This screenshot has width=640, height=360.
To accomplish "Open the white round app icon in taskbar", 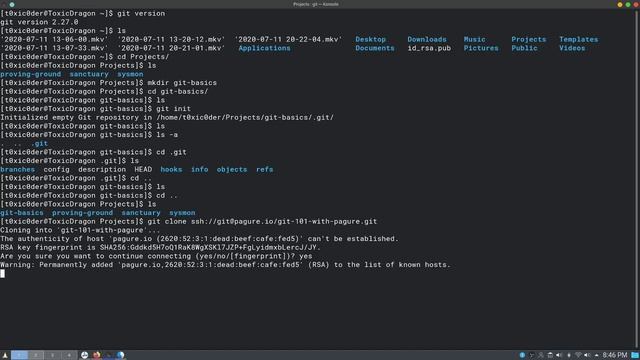I will coord(84,355).
